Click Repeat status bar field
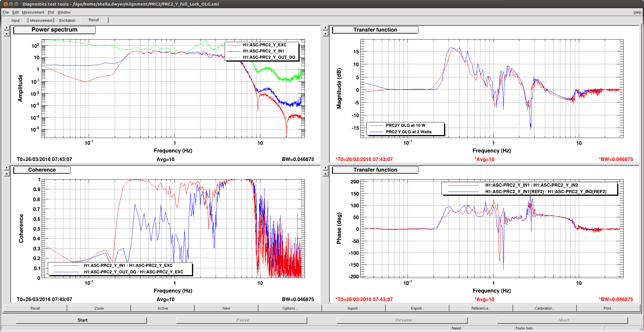 click(x=482, y=328)
